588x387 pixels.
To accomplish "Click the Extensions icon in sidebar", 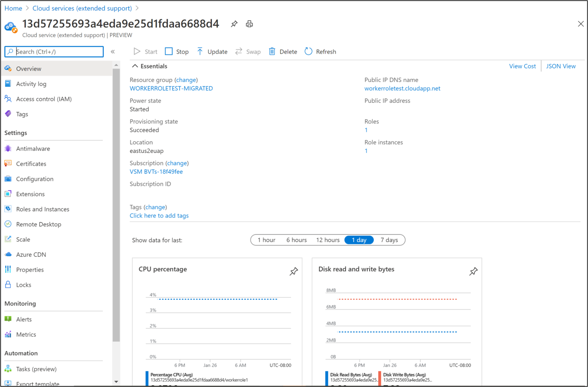I will [x=8, y=194].
